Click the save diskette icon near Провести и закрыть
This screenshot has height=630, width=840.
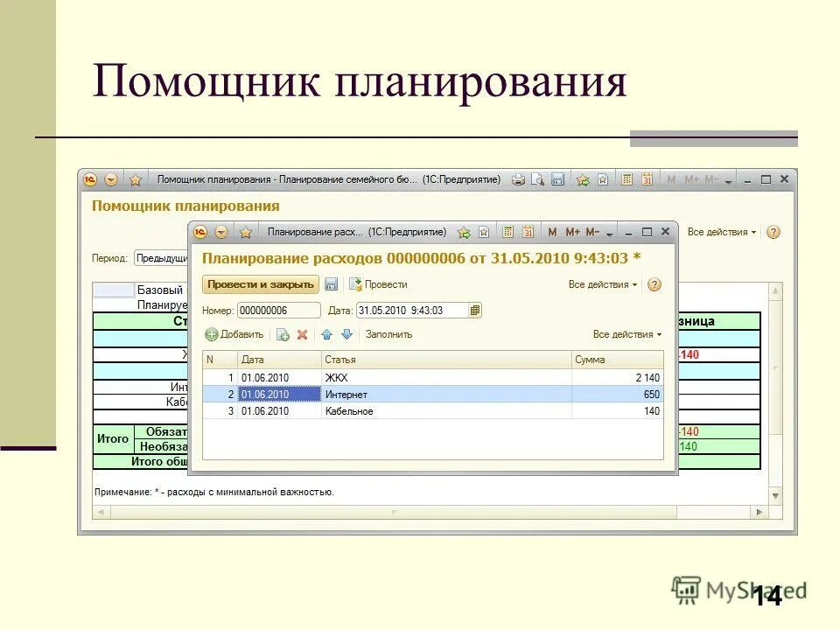[329, 283]
